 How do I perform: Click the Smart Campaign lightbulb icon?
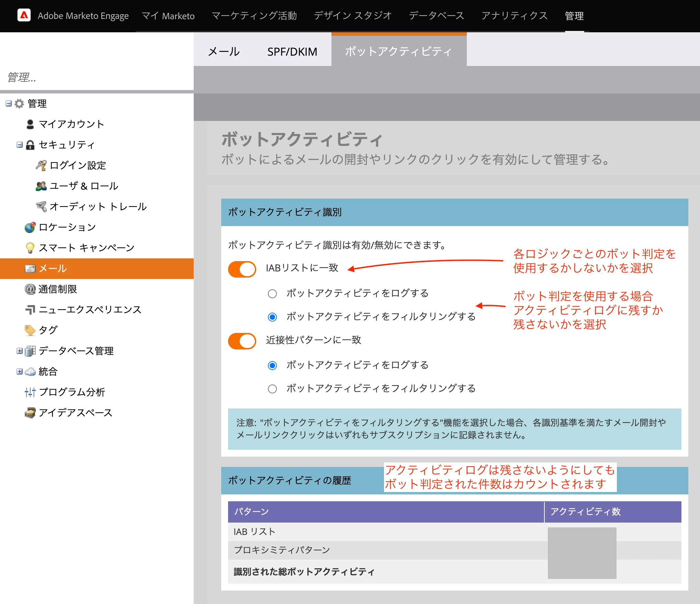click(x=30, y=248)
